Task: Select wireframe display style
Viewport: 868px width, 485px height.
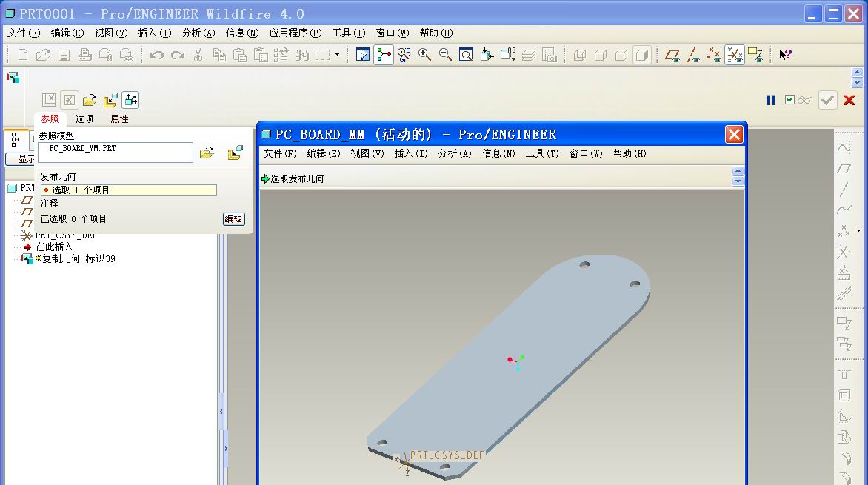Action: [580, 55]
